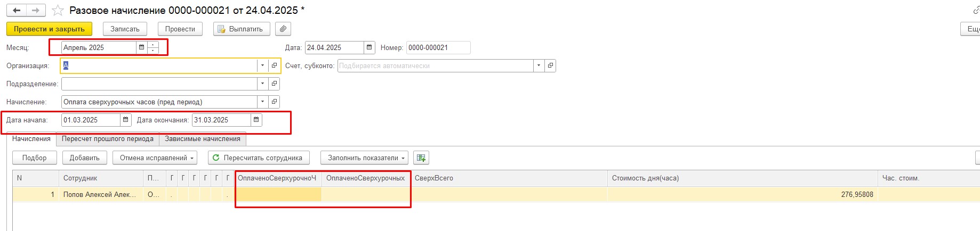Open calendar for Дата начала field
The height and width of the screenshot is (231, 980).
click(125, 120)
